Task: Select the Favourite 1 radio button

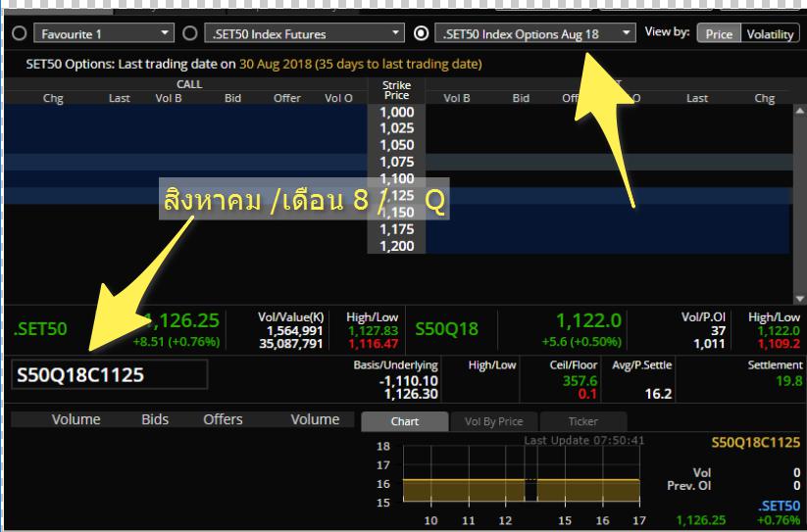Action: [x=20, y=34]
